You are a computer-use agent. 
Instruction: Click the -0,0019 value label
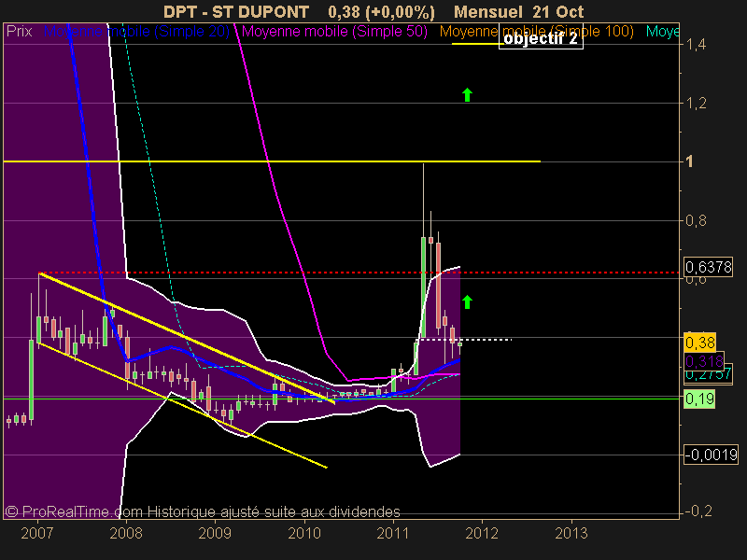[x=711, y=455]
